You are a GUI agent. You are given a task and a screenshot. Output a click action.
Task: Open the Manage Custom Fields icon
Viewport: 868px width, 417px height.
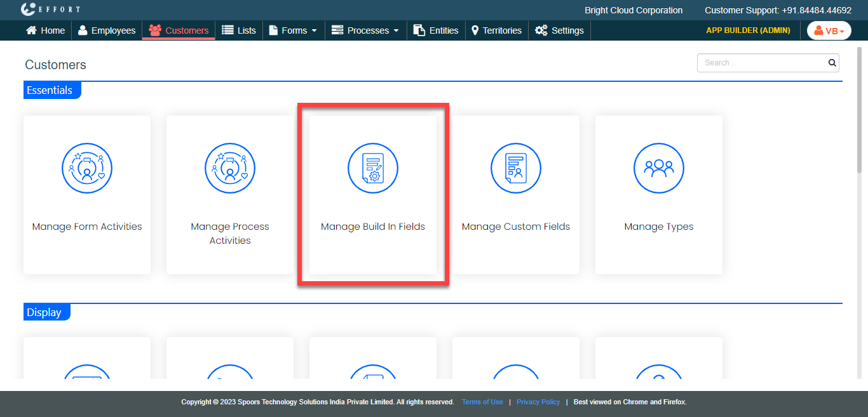coord(516,168)
